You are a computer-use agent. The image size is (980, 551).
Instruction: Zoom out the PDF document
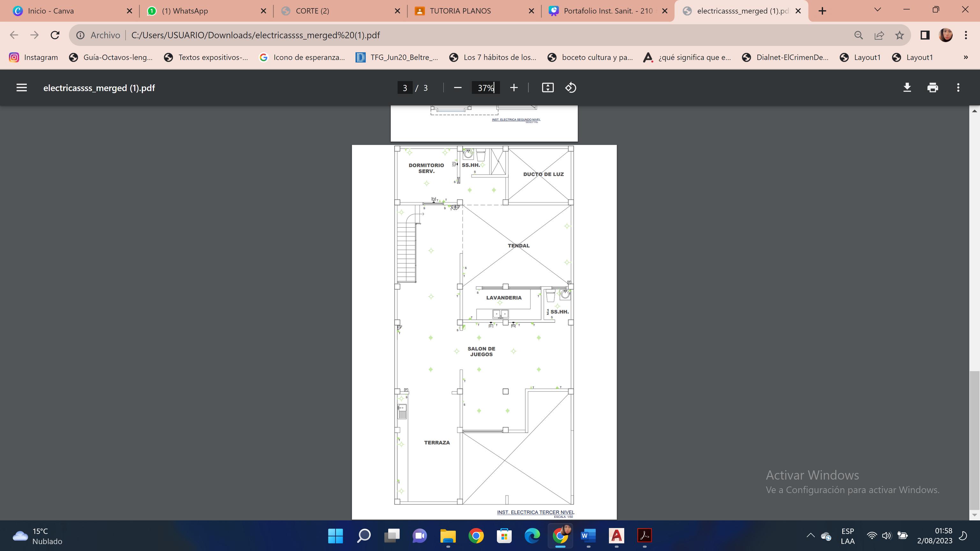tap(458, 88)
